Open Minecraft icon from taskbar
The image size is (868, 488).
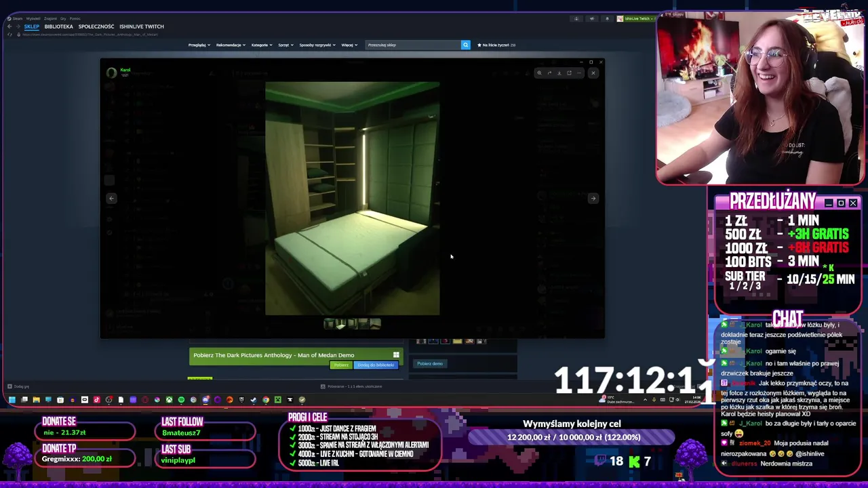(278, 400)
